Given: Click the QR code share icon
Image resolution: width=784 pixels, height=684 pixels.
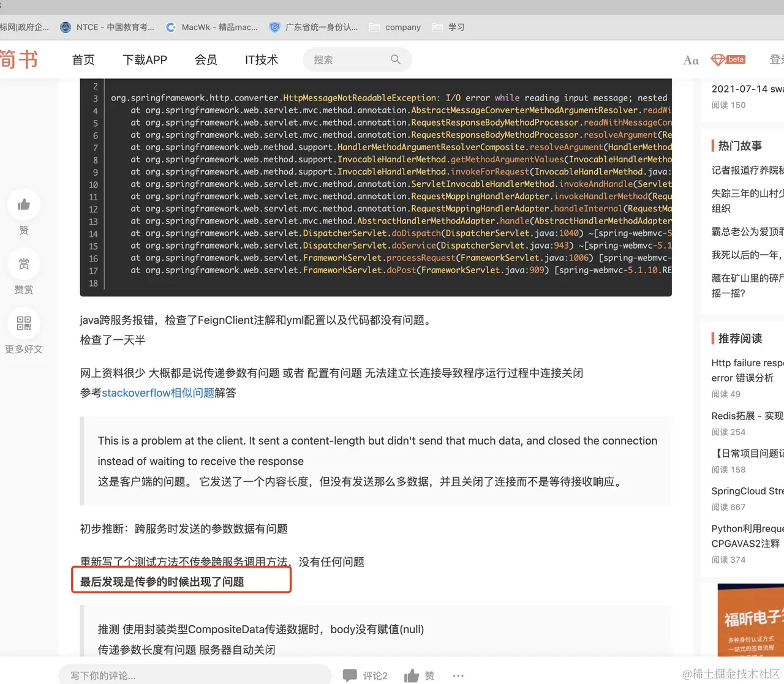Looking at the screenshot, I should [24, 323].
